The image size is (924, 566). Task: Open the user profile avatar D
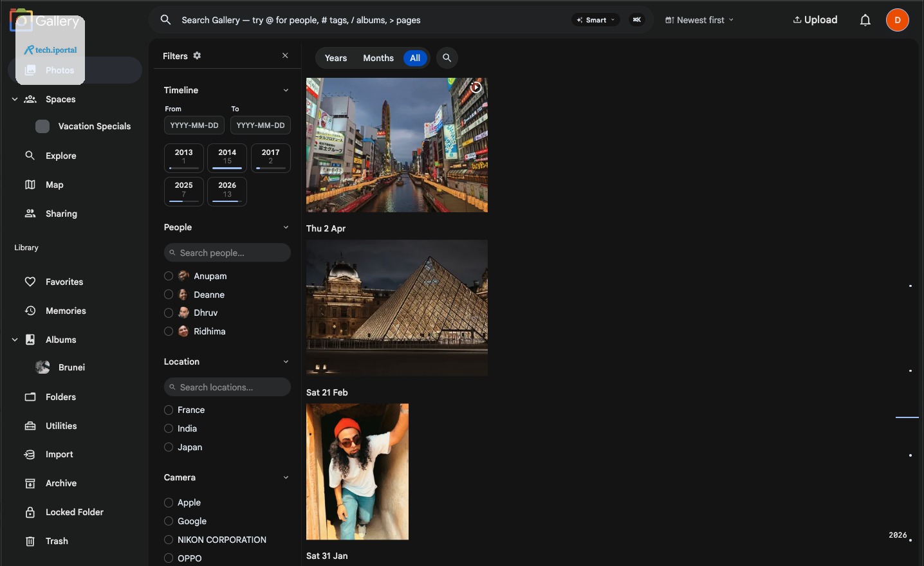pyautogui.click(x=898, y=20)
